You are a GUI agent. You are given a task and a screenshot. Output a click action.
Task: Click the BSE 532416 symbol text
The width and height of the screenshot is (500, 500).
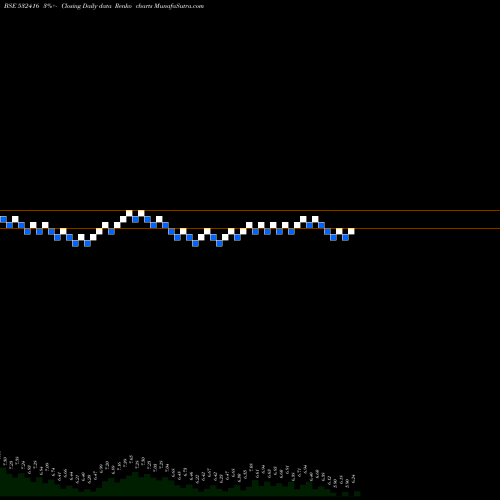point(21,6)
